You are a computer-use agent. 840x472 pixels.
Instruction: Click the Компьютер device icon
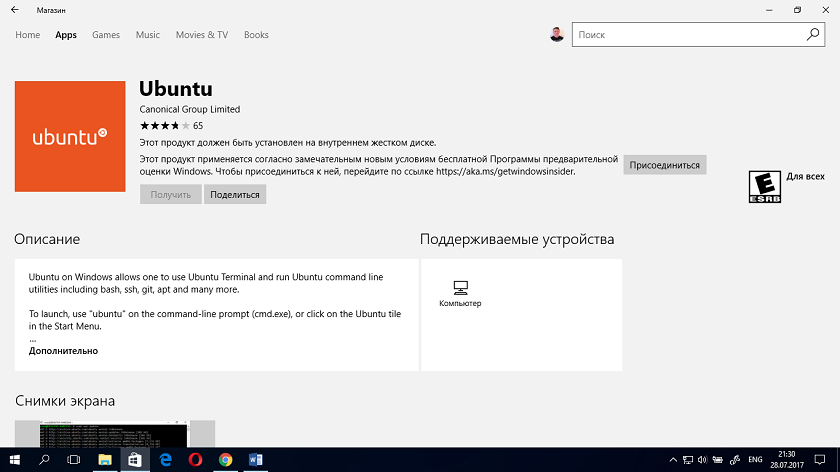460,288
